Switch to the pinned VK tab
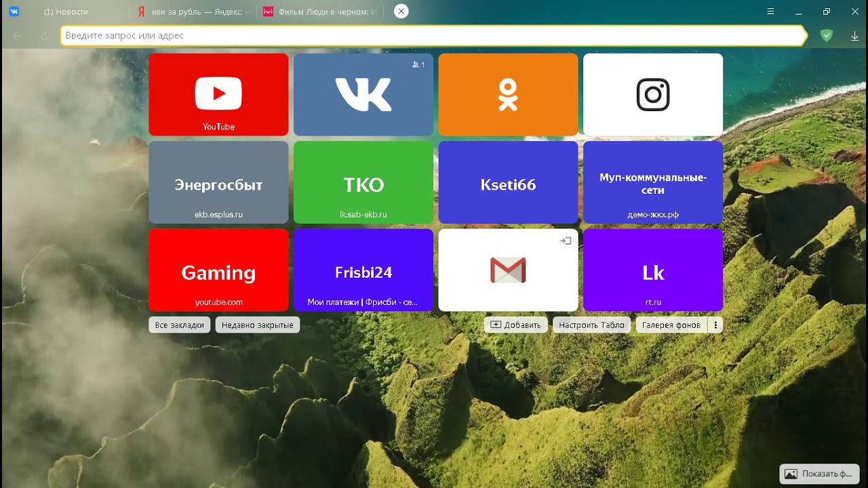This screenshot has height=488, width=868. pyautogui.click(x=14, y=12)
